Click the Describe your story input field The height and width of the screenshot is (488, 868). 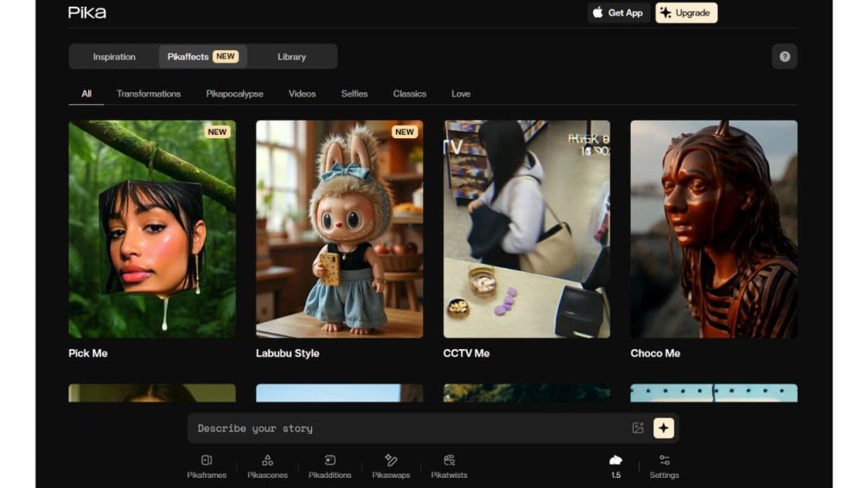click(407, 429)
